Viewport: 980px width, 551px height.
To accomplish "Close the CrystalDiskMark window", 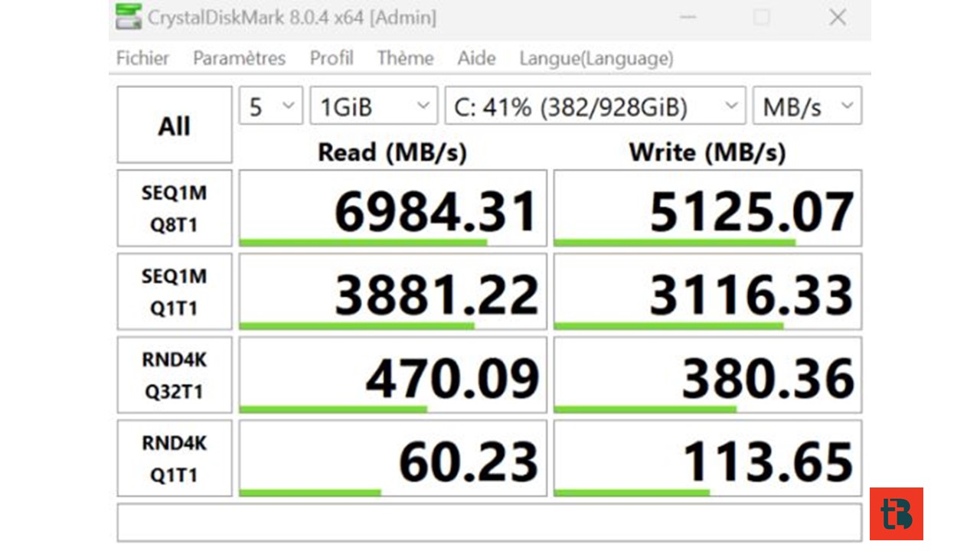I will click(x=838, y=17).
